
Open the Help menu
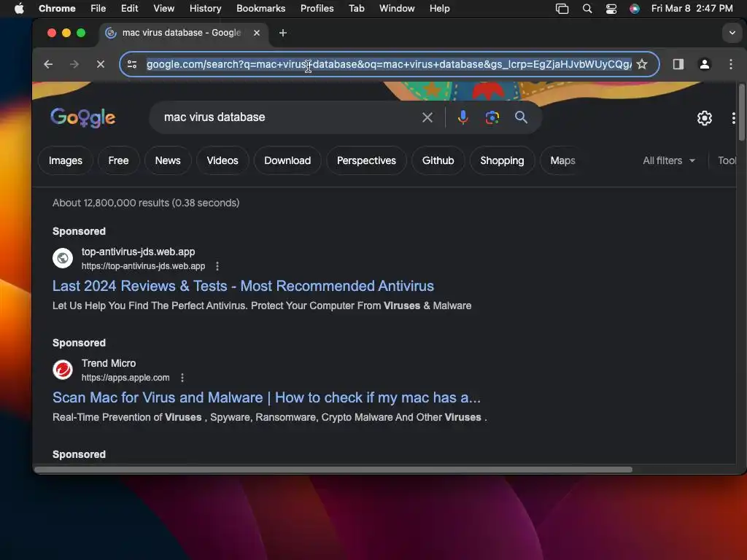(x=439, y=9)
